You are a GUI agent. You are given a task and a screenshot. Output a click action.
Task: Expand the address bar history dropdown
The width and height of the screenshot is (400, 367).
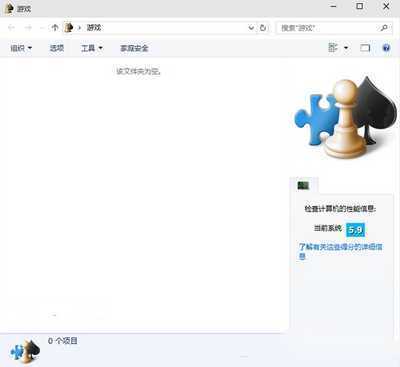tap(251, 28)
